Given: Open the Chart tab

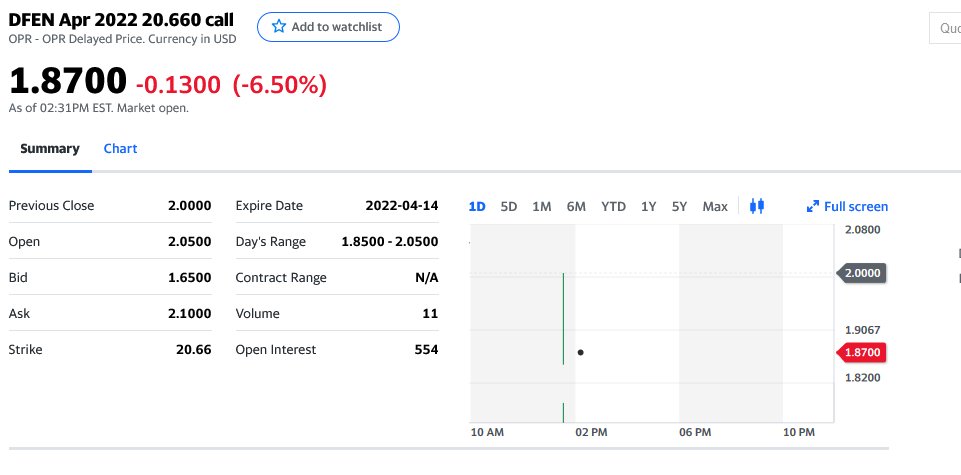Looking at the screenshot, I should pyautogui.click(x=120, y=148).
